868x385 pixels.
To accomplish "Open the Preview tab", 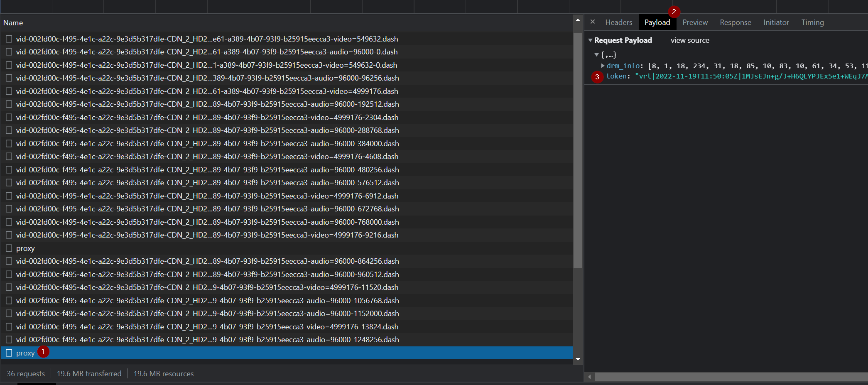I will [x=695, y=22].
